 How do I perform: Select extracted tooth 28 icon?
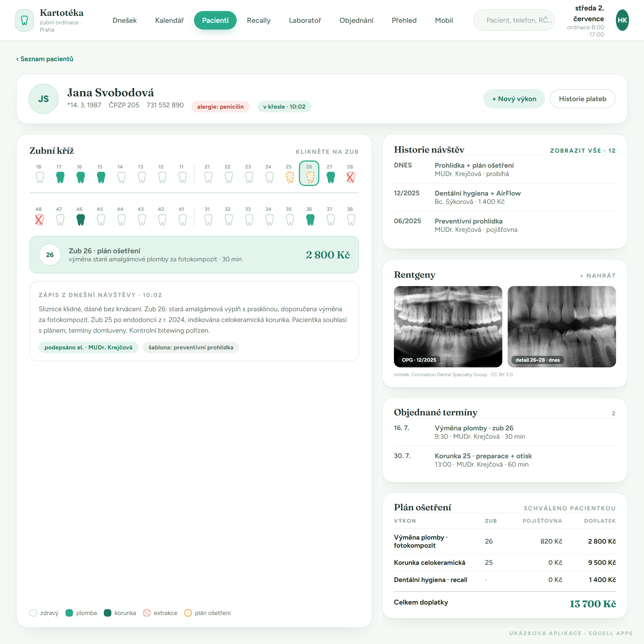[351, 177]
